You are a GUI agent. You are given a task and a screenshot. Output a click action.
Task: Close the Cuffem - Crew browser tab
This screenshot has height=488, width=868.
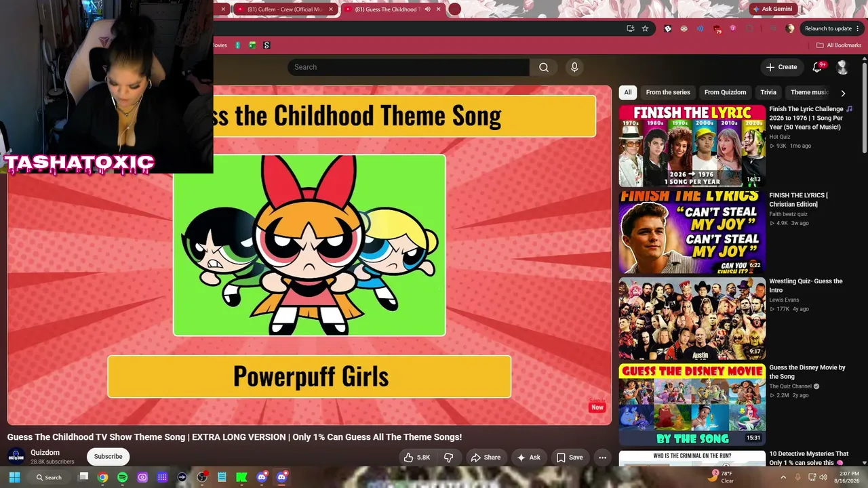pos(332,9)
